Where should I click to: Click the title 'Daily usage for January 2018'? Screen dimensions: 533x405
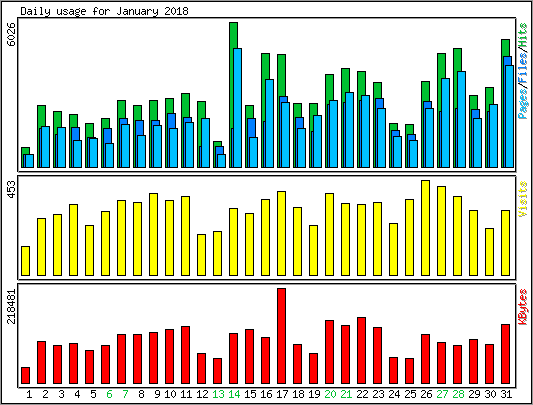(104, 11)
